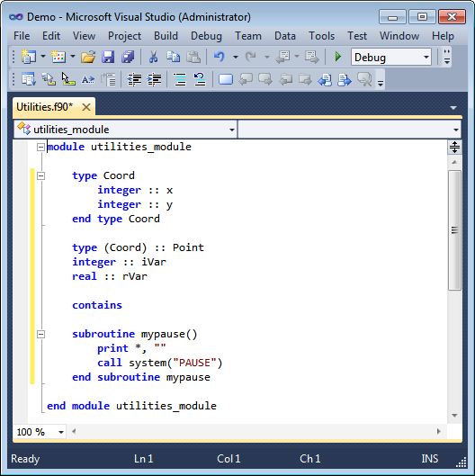475x476 pixels.
Task: Click the Save All icon
Action: 128,57
